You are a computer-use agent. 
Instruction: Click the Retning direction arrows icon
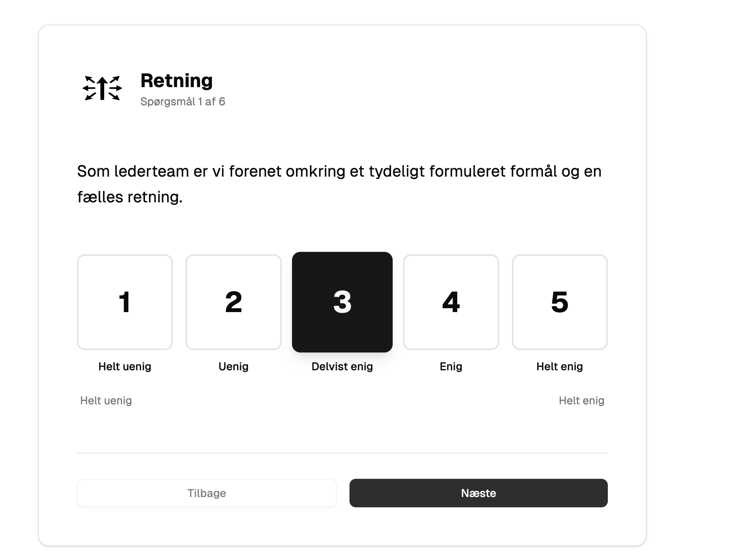pyautogui.click(x=102, y=88)
